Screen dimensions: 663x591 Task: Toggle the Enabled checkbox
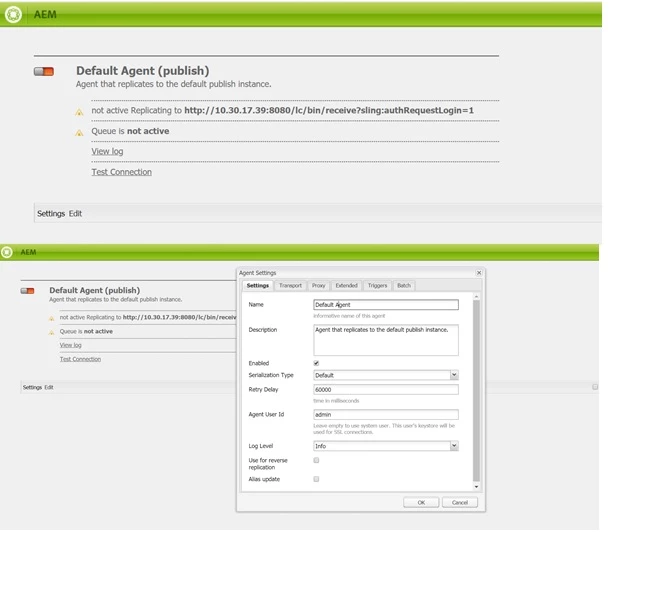[x=316, y=363]
